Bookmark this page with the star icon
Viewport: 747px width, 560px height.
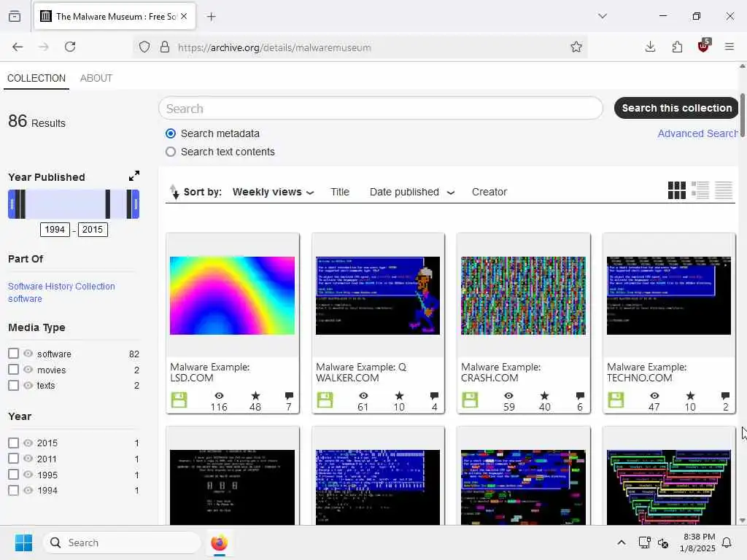[576, 47]
